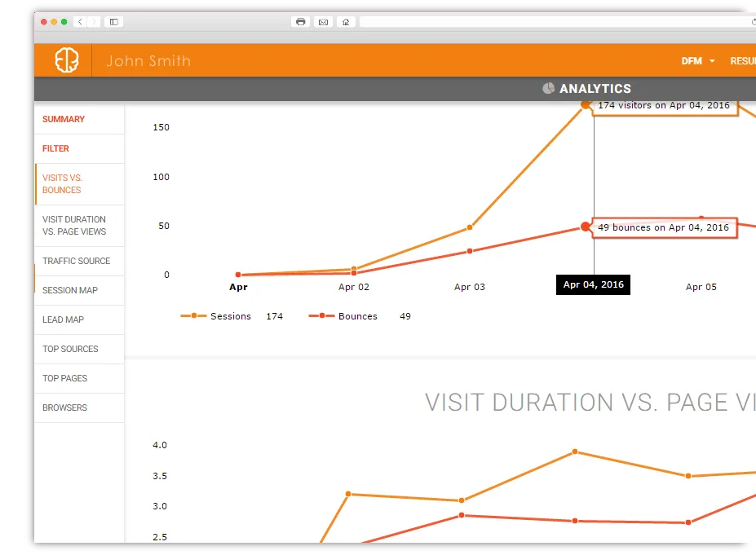Screen dimensions: 756x555
Task: Open Traffic Source section
Action: (x=80, y=261)
